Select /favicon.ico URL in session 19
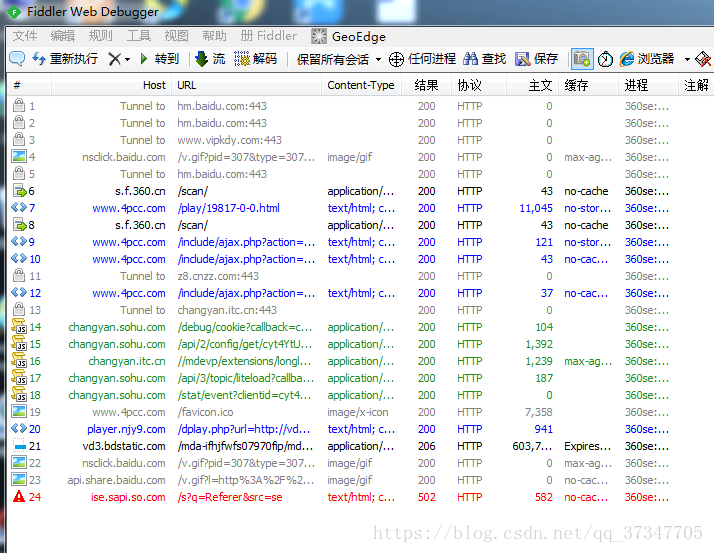This screenshot has width=714, height=553. point(205,412)
